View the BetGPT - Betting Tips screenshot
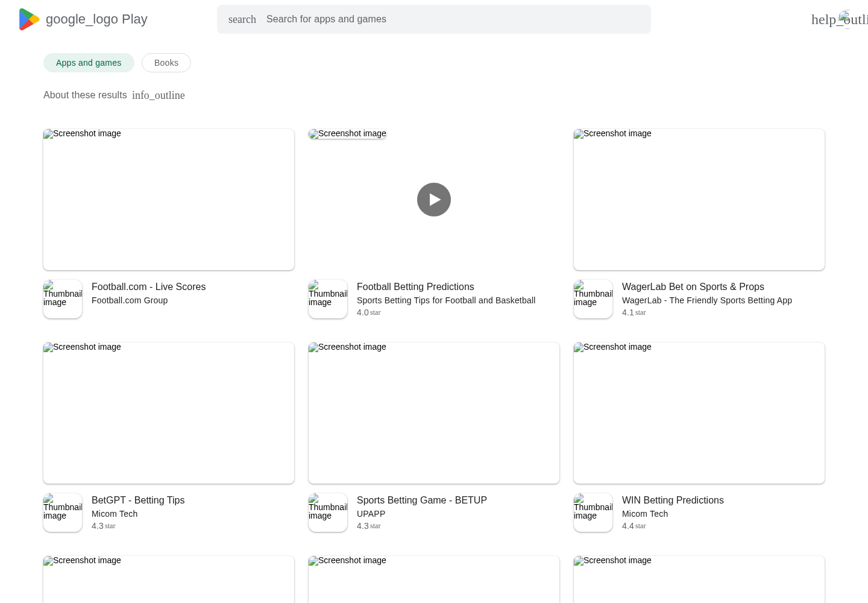 tap(169, 413)
